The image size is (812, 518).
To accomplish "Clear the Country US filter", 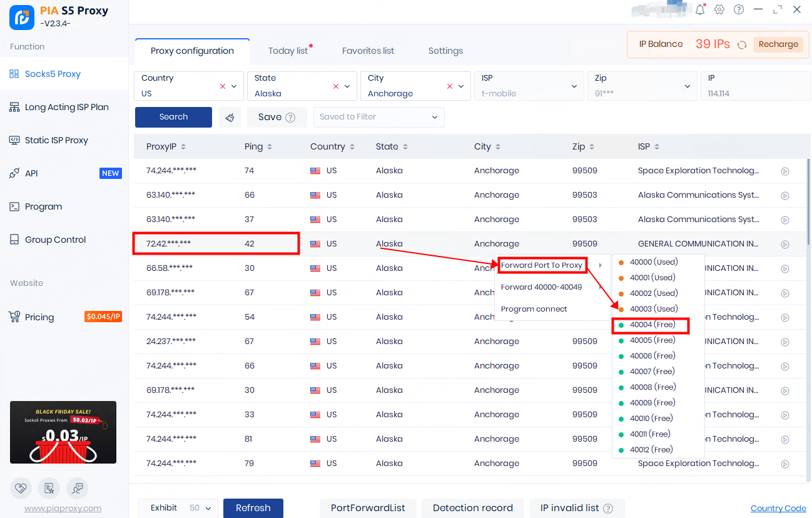I will pyautogui.click(x=223, y=86).
